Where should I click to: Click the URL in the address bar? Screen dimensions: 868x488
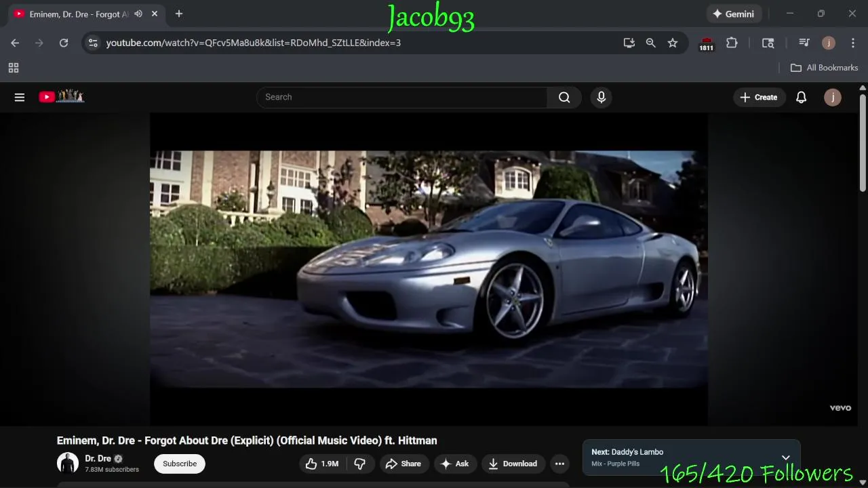pos(254,43)
